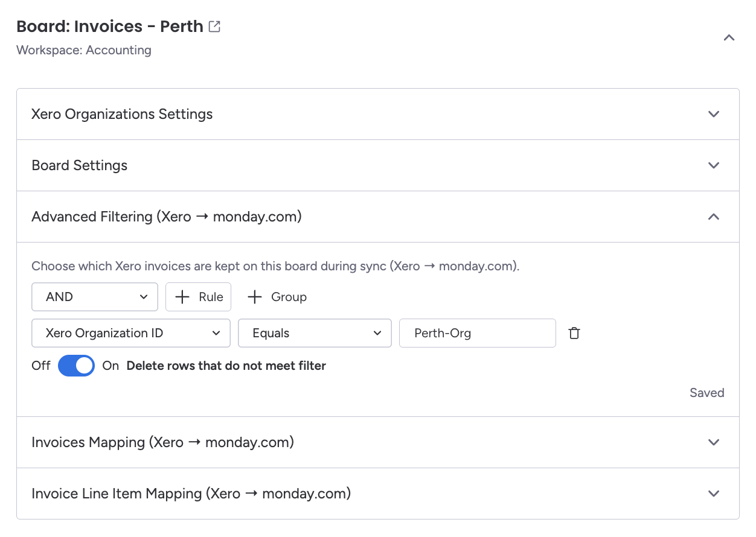Click the Board Settings heading text
The width and height of the screenshot is (756, 537).
point(79,165)
